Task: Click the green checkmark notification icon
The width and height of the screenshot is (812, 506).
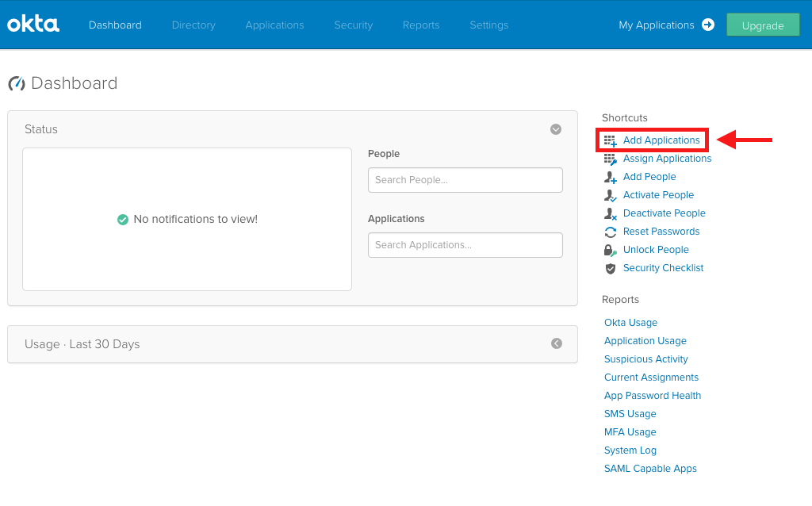Action: click(123, 220)
